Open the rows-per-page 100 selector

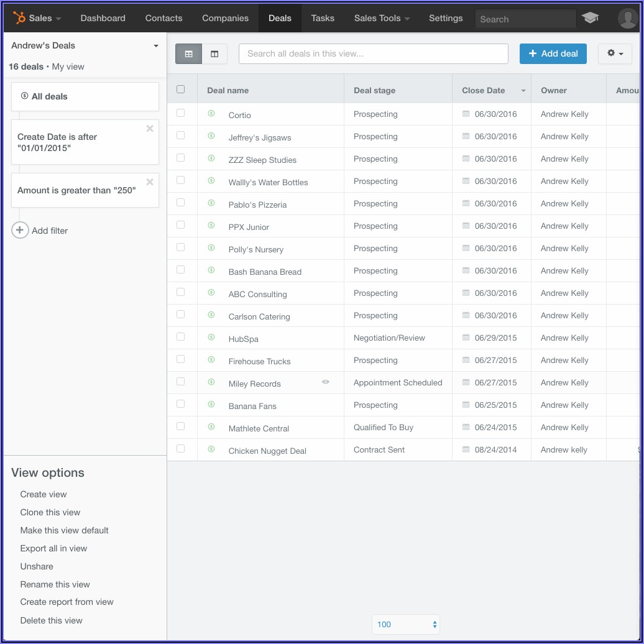tap(405, 624)
